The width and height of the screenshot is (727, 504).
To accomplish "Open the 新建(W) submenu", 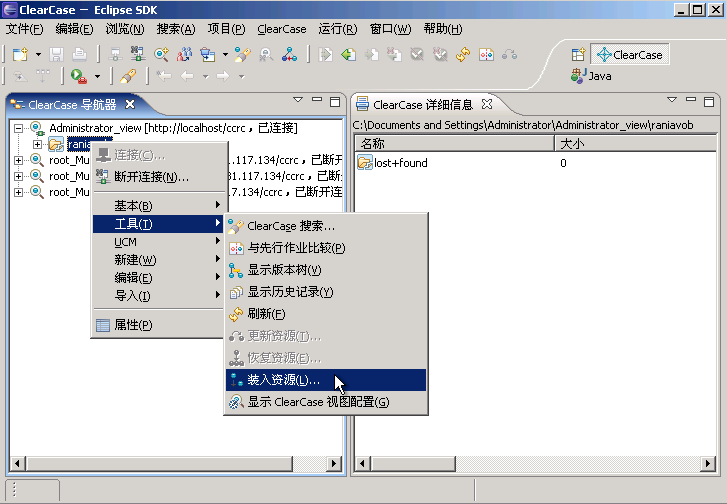I will click(158, 260).
